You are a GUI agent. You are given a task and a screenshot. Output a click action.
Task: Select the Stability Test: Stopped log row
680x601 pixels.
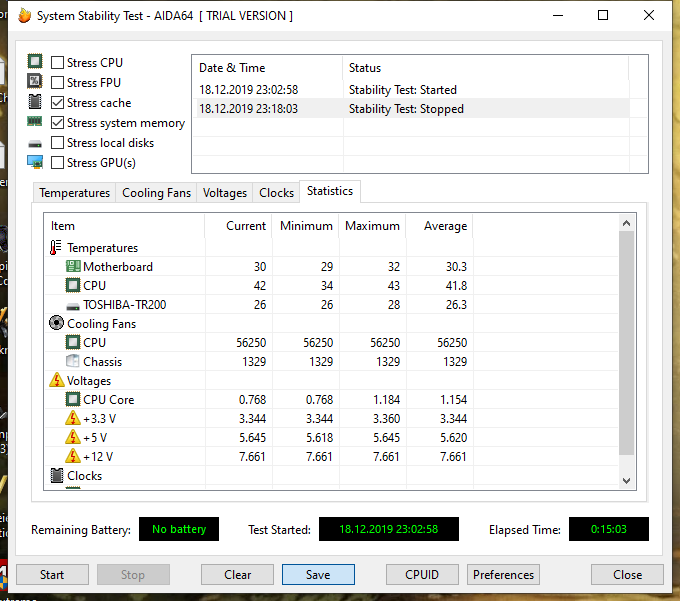click(411, 108)
